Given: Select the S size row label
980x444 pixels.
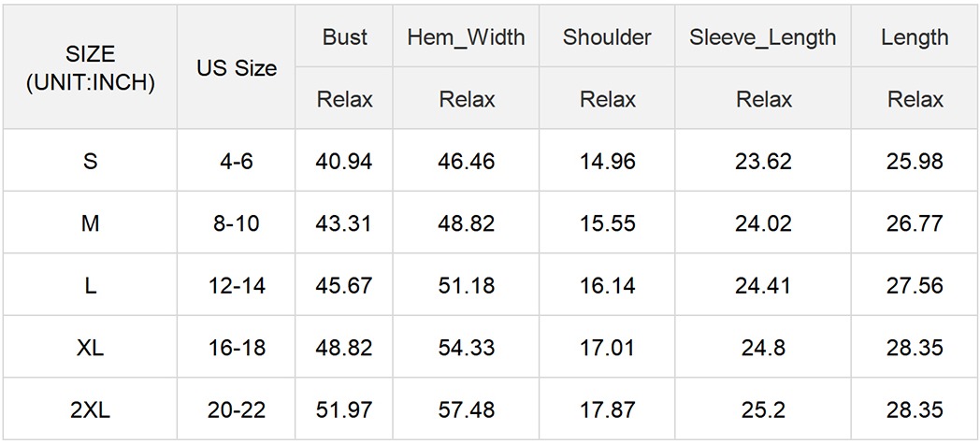Looking at the screenshot, I should 90,161.
